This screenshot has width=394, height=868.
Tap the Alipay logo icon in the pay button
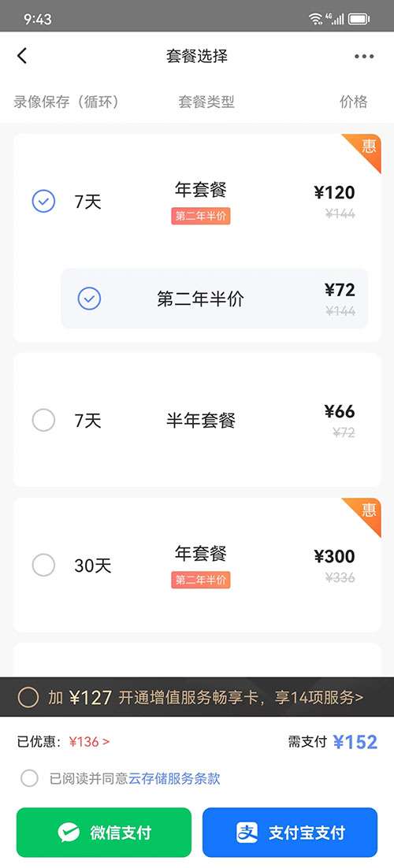[x=247, y=832]
